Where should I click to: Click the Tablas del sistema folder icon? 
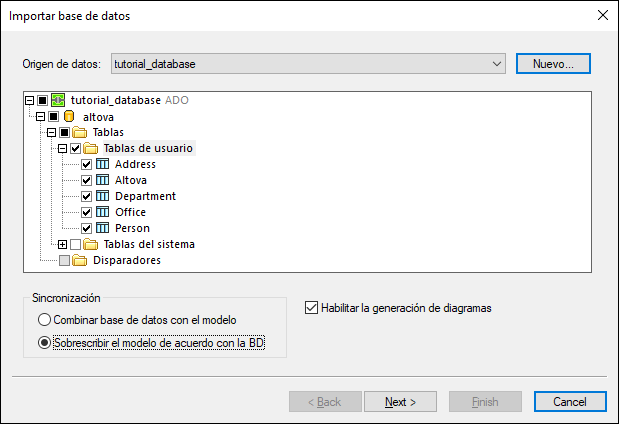[x=91, y=244]
